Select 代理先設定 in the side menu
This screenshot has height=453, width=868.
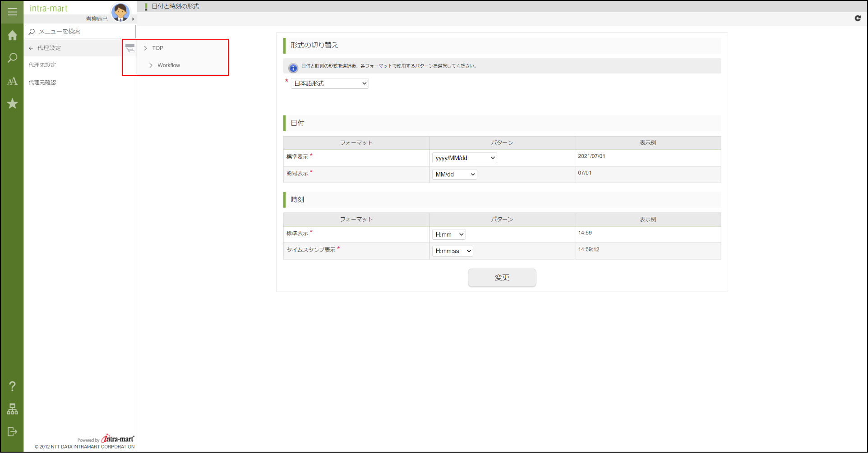tap(42, 64)
